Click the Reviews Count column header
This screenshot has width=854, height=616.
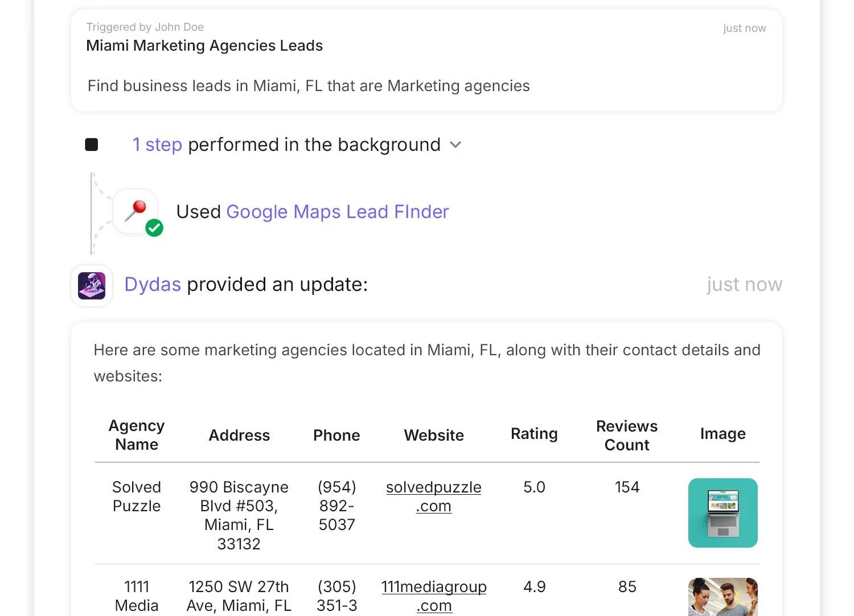tap(626, 436)
